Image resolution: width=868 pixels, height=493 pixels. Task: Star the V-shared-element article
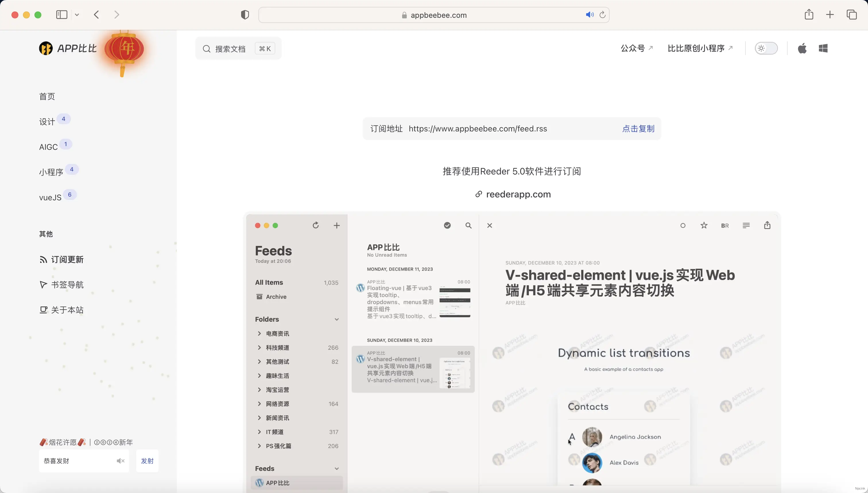pos(704,225)
